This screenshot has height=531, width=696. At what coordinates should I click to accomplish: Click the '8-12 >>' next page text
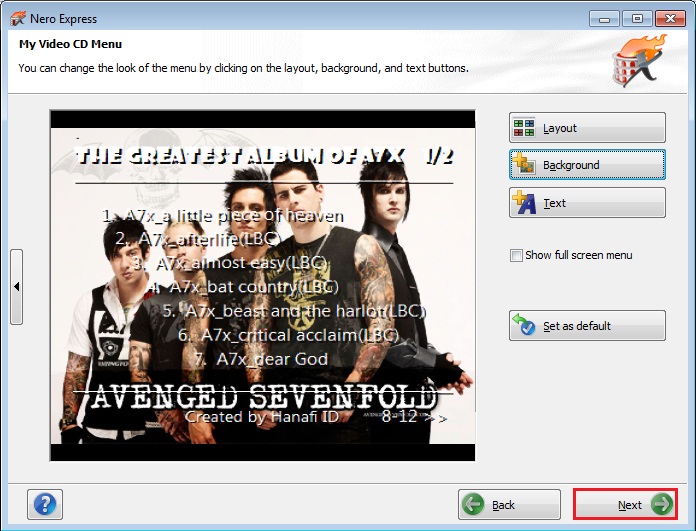(414, 416)
